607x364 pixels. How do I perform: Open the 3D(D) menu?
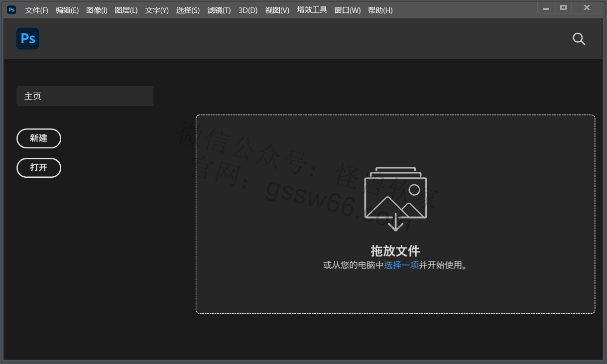pos(248,10)
